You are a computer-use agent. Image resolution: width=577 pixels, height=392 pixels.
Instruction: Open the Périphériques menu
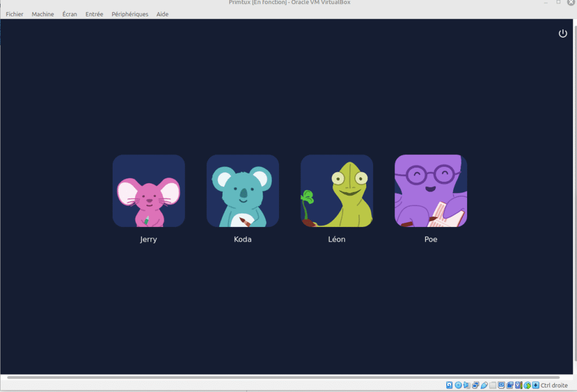click(130, 14)
